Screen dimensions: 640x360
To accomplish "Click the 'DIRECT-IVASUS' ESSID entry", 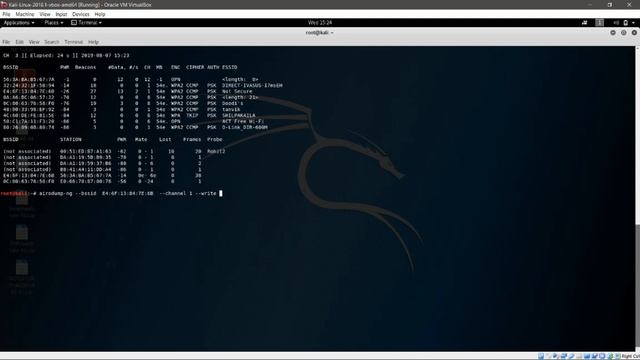I will (252, 85).
